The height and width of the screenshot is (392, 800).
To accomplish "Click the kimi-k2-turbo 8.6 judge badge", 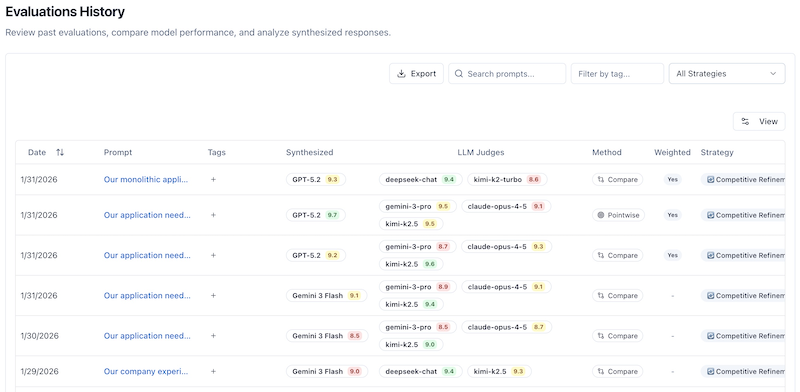I will pos(507,179).
